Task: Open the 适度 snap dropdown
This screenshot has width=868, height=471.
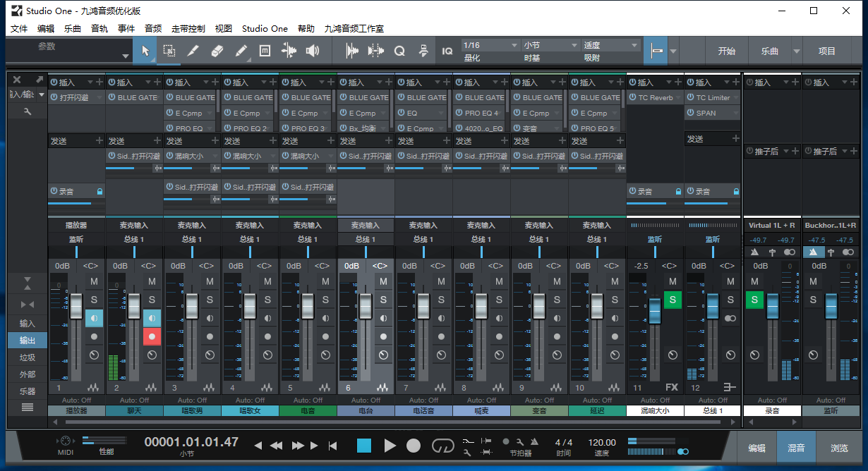Action: (610, 45)
